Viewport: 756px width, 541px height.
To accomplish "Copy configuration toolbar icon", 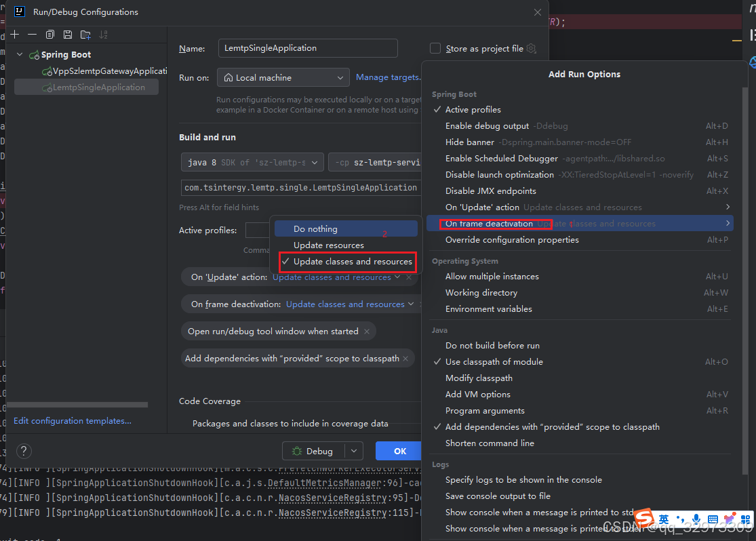I will click(x=49, y=34).
